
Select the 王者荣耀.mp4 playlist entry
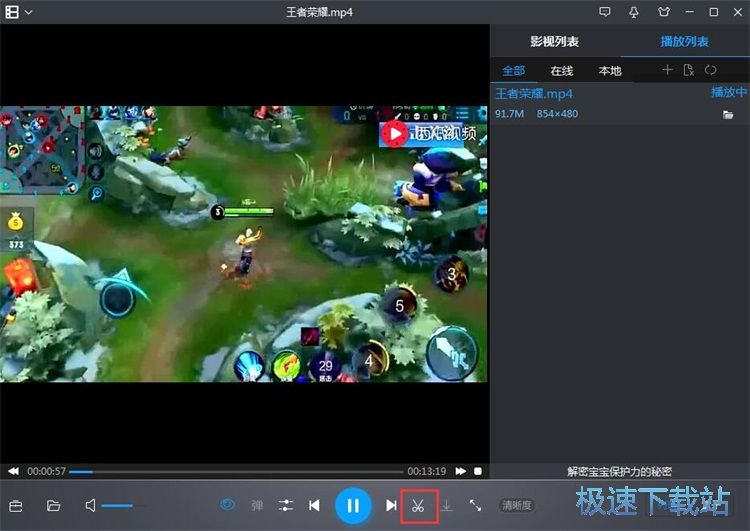tap(620, 103)
